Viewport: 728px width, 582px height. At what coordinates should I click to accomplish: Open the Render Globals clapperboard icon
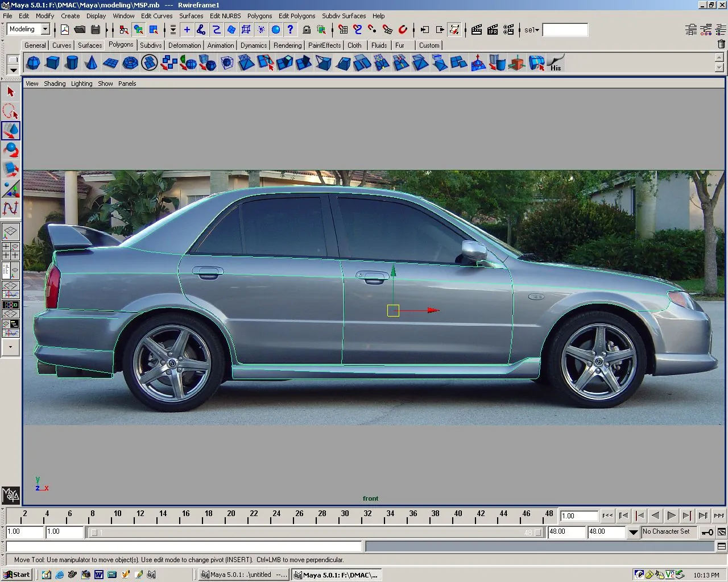[508, 30]
